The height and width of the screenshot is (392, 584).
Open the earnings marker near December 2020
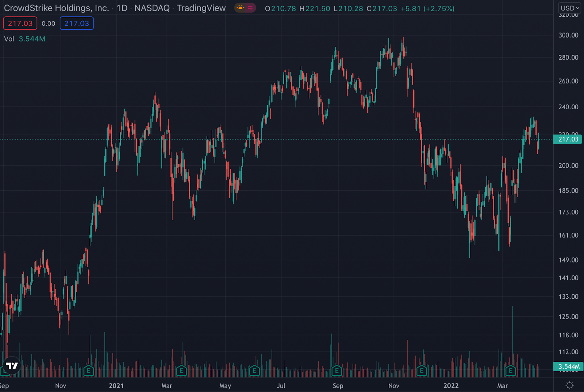pyautogui.click(x=88, y=371)
